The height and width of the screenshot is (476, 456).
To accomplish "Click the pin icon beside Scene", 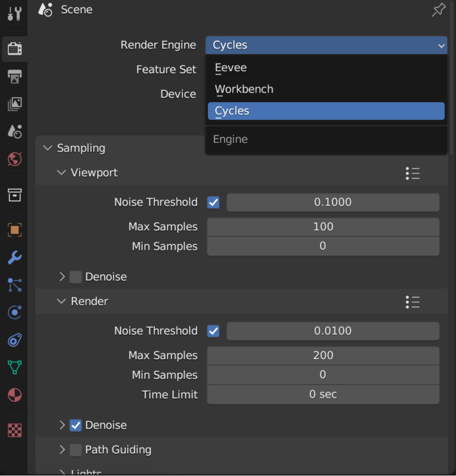I will coord(438,10).
